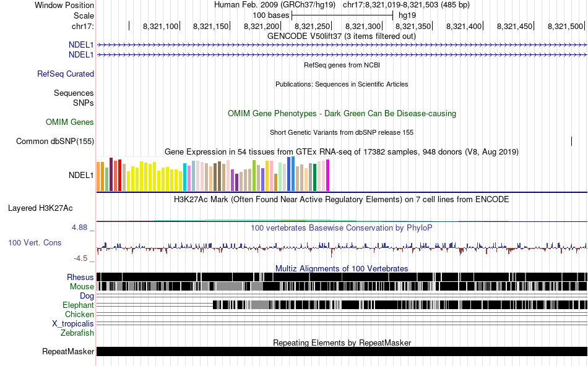Image resolution: width=588 pixels, height=366 pixels.
Task: Click the X_tropicalis alignment row label
Action: [73, 324]
